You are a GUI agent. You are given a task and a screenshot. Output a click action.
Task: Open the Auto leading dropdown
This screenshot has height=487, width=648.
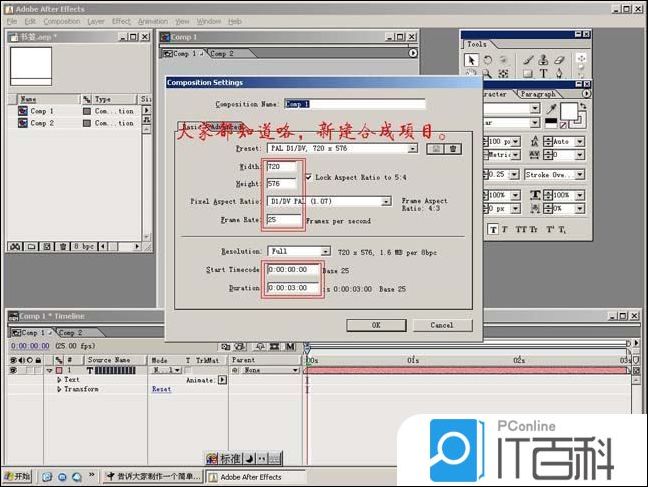point(580,142)
